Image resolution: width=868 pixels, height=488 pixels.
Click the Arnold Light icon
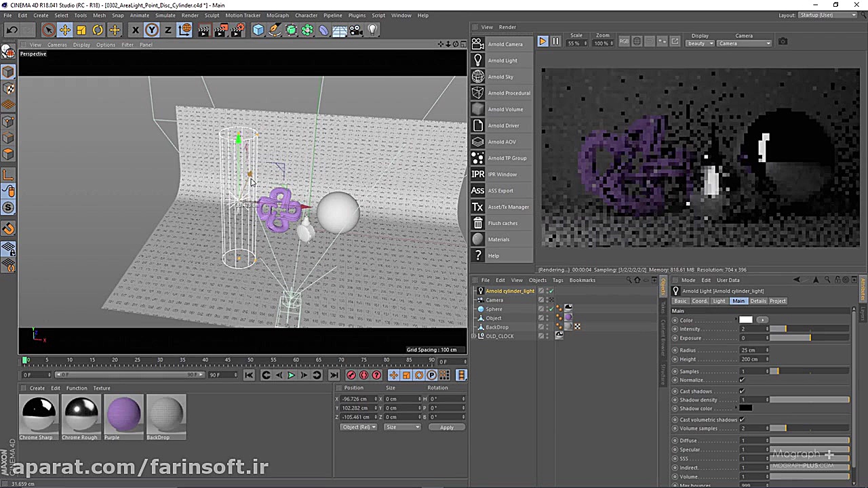(478, 60)
